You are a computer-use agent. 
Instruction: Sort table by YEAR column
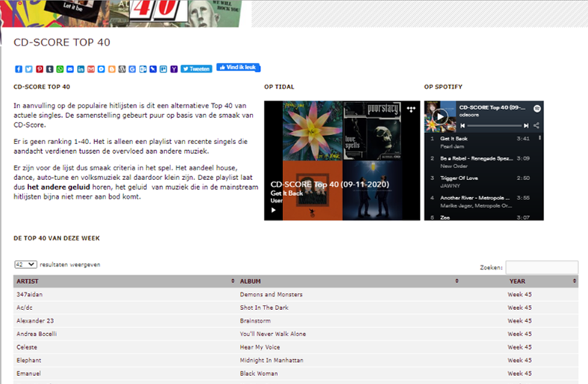519,281
